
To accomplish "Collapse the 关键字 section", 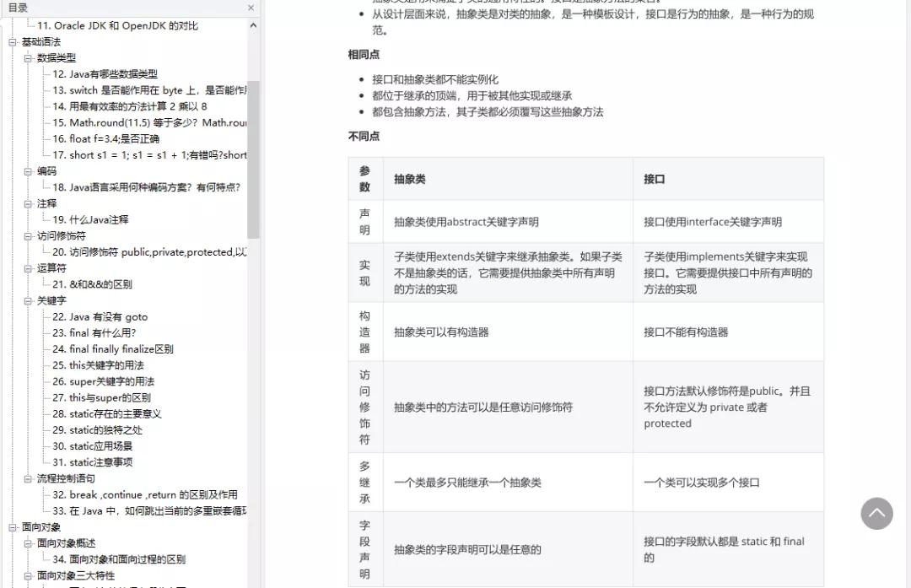I will pos(26,299).
